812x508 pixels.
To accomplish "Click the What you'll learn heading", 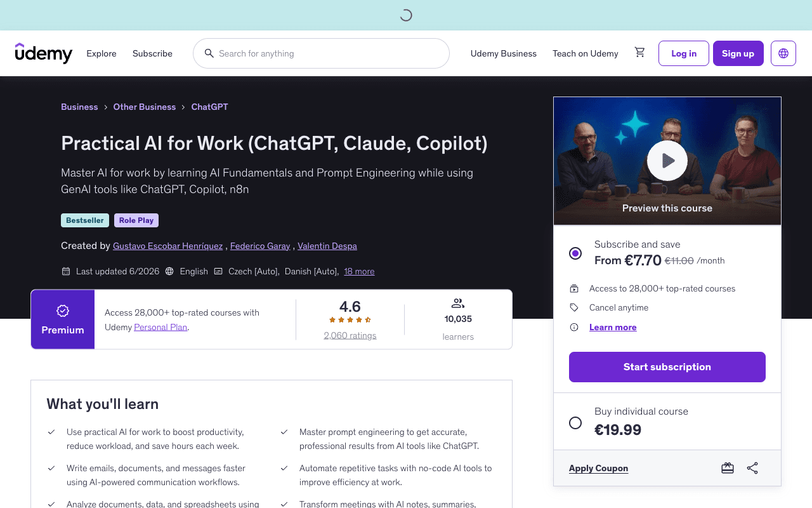I will [x=103, y=404].
